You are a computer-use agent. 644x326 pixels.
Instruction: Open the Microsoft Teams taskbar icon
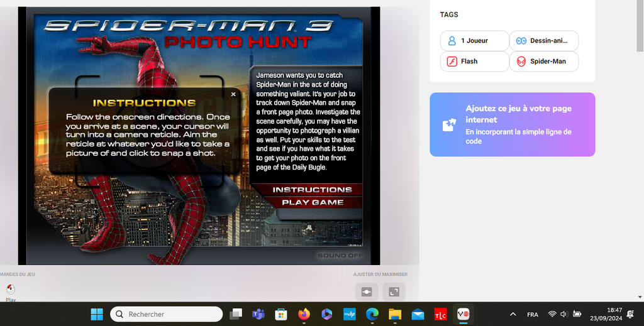[x=258, y=314]
